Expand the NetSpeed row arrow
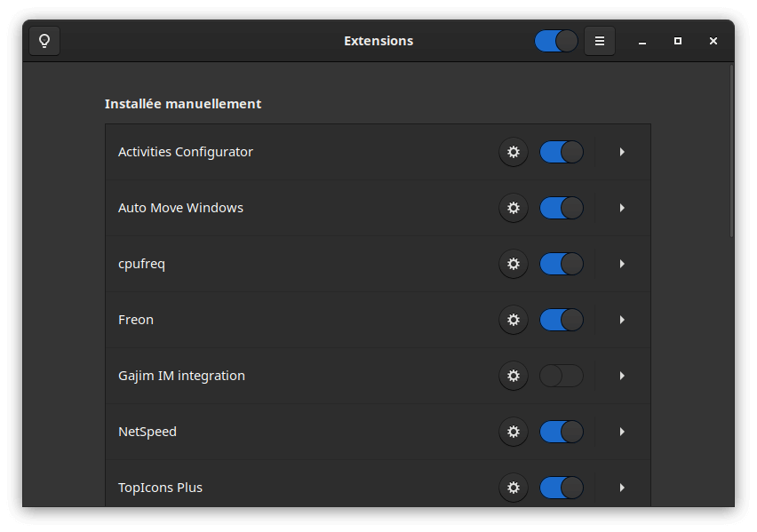The image size is (757, 532). click(622, 432)
